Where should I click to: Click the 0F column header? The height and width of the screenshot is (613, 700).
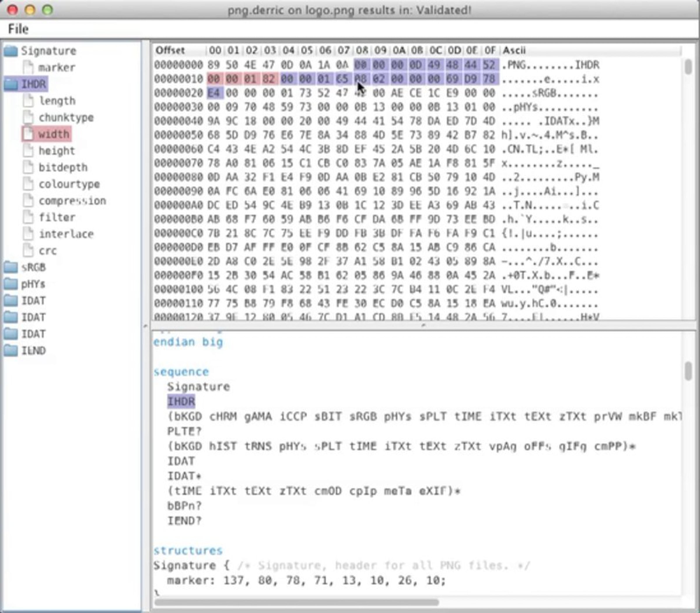[490, 51]
